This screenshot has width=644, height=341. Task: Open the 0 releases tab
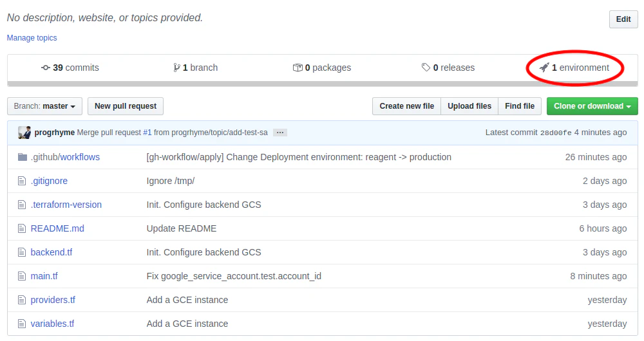[x=448, y=68]
